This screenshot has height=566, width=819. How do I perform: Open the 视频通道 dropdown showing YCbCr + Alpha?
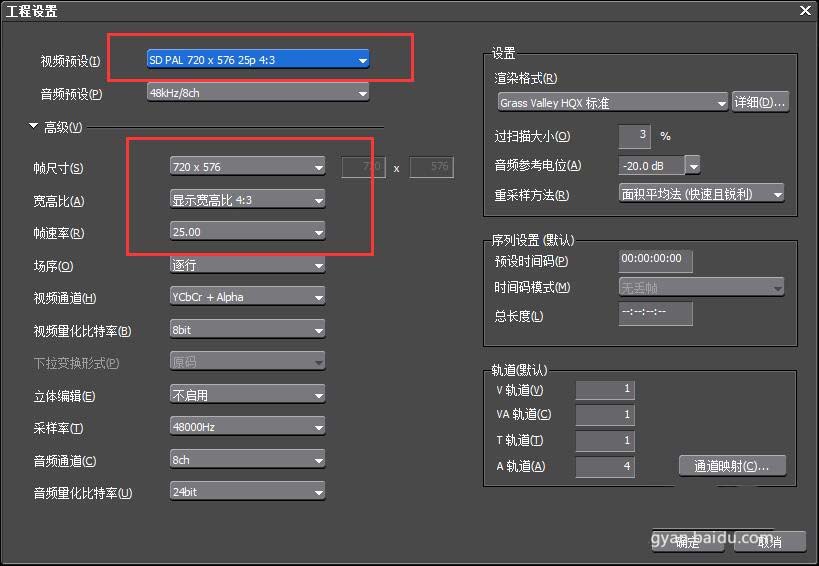tap(247, 297)
